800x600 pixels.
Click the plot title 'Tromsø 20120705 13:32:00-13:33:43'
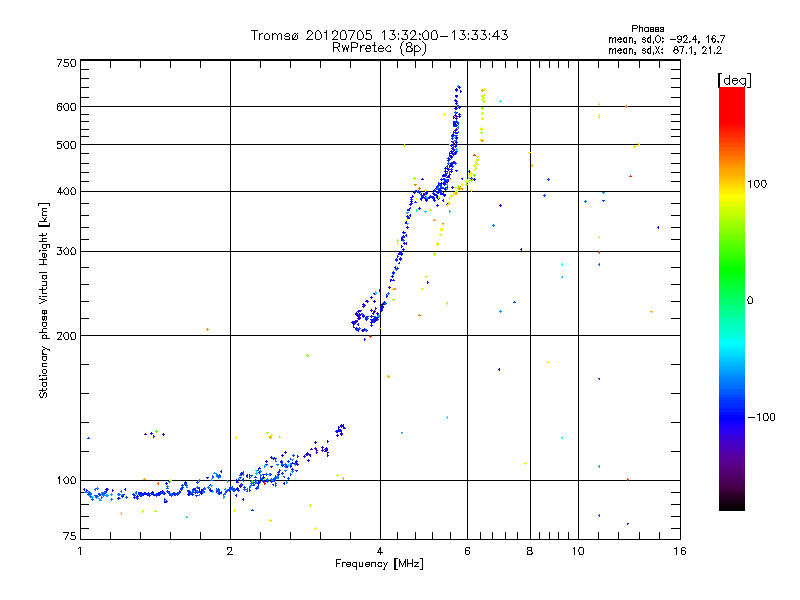coord(379,35)
